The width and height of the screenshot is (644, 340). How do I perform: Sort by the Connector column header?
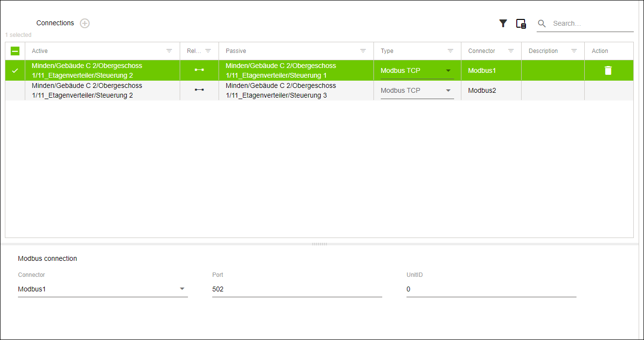click(x=482, y=51)
